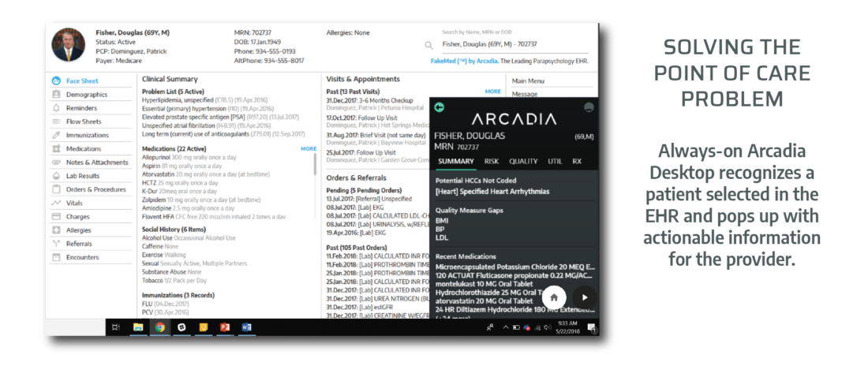
Task: Show hidden system tray icons
Action: [x=505, y=327]
